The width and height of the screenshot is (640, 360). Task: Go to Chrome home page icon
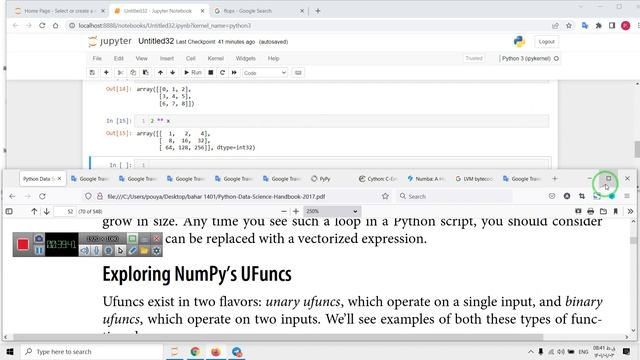click(56, 25)
